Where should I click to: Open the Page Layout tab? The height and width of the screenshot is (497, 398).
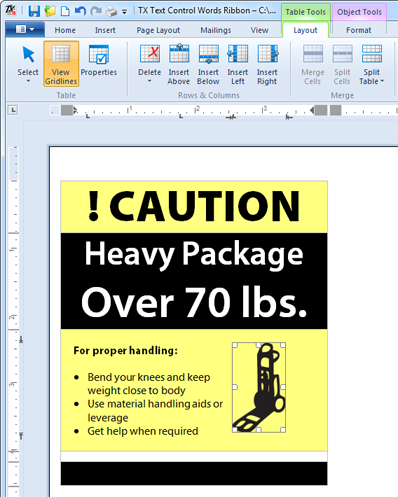point(158,30)
